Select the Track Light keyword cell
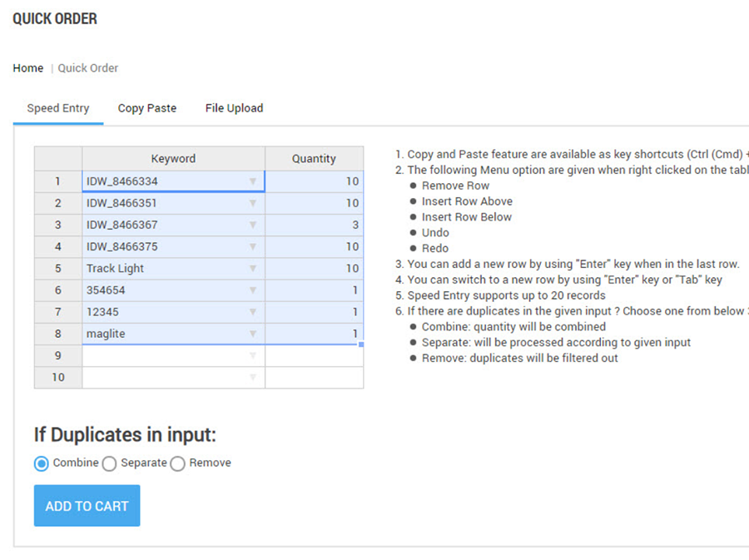 173,268
